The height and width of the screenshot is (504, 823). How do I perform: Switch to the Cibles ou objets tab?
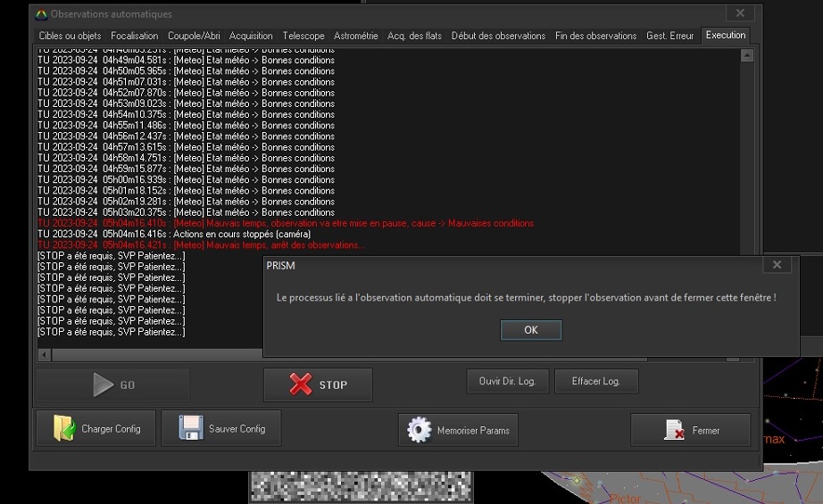[71, 36]
